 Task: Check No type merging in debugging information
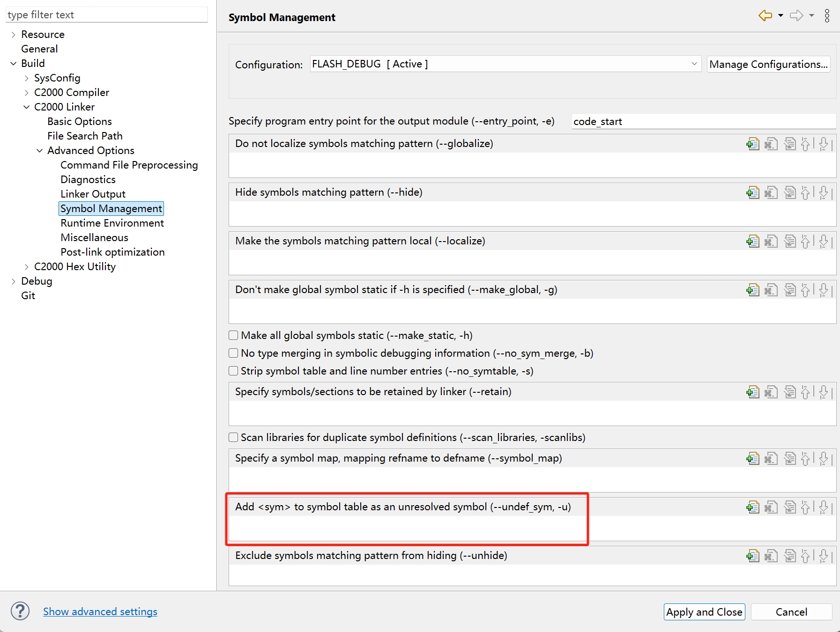point(233,353)
